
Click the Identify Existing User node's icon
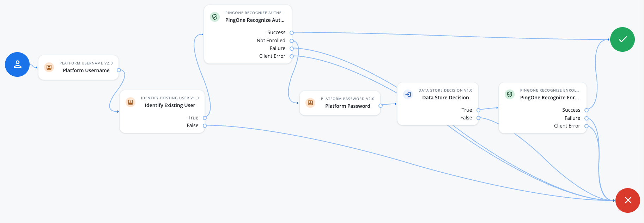point(130,102)
